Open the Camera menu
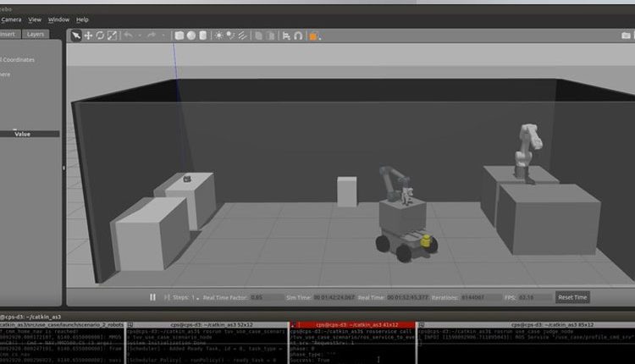This screenshot has width=635, height=364. [x=10, y=19]
